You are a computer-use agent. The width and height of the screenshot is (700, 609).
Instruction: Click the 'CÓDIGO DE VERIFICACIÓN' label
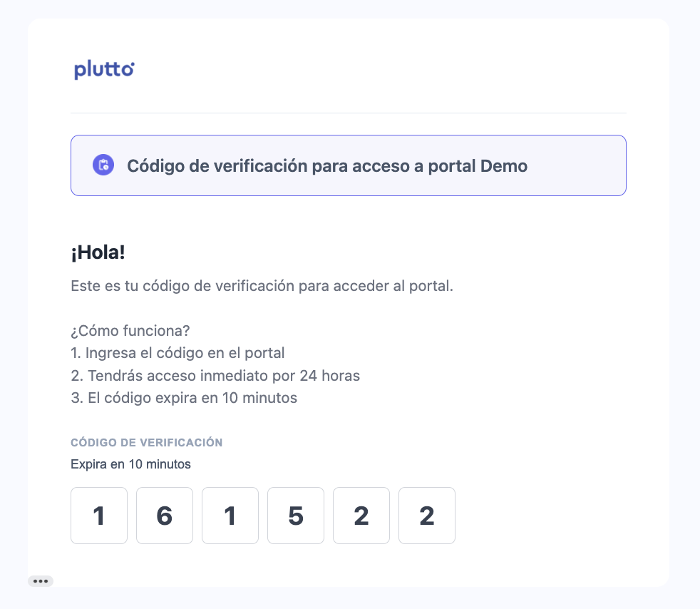click(147, 443)
